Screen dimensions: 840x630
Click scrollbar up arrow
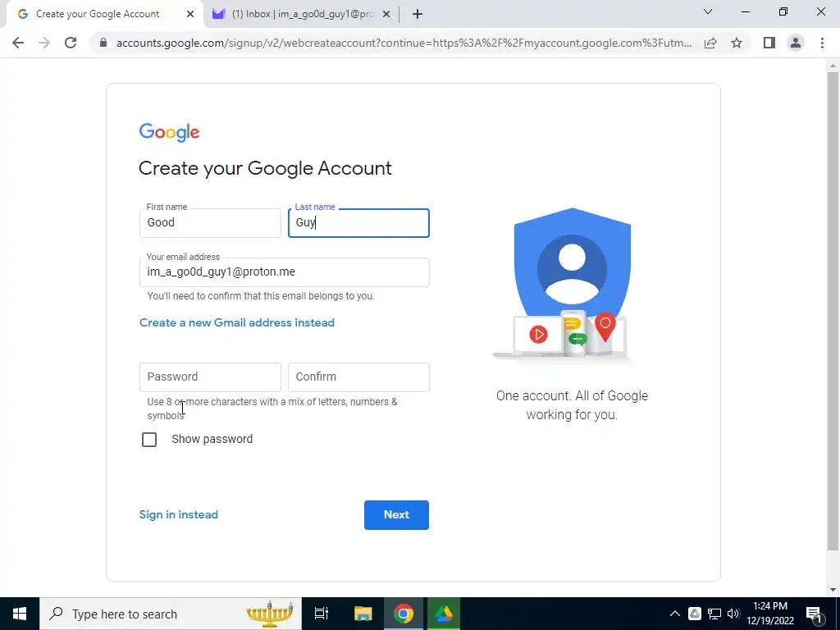(833, 66)
